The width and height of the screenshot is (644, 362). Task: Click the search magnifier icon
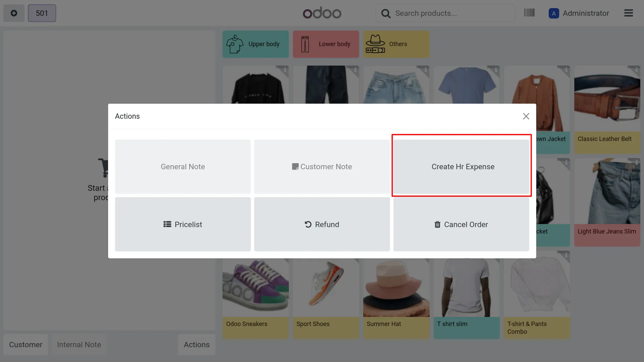click(x=386, y=13)
